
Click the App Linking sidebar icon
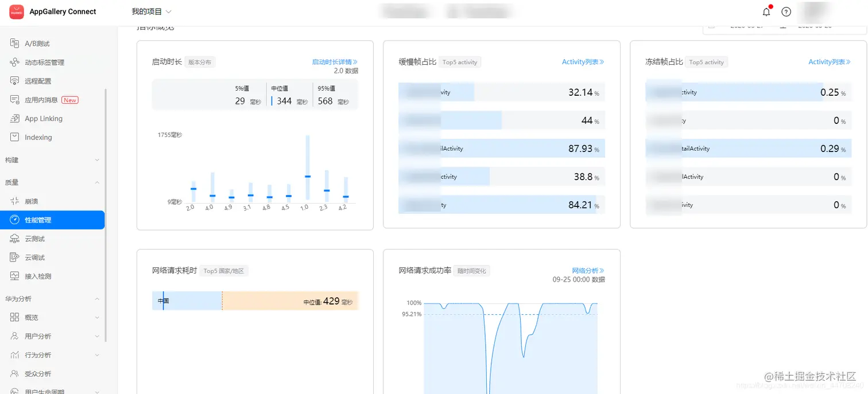pyautogui.click(x=15, y=119)
